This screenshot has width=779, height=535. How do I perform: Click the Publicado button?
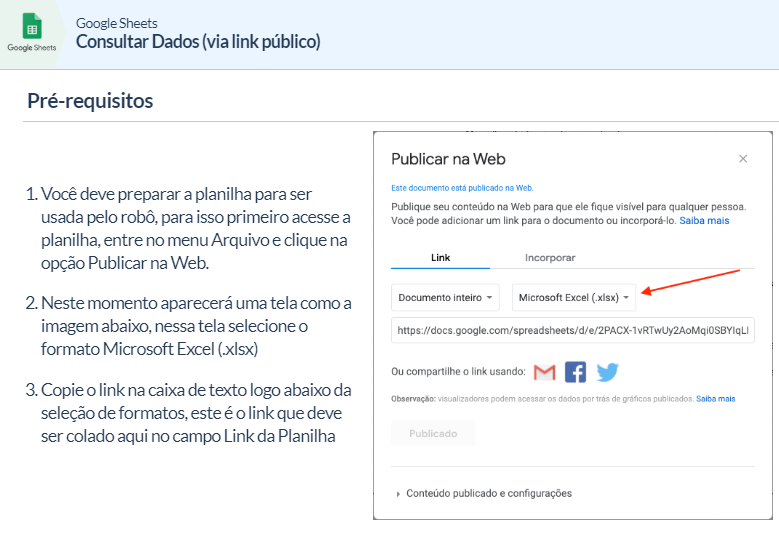click(433, 433)
